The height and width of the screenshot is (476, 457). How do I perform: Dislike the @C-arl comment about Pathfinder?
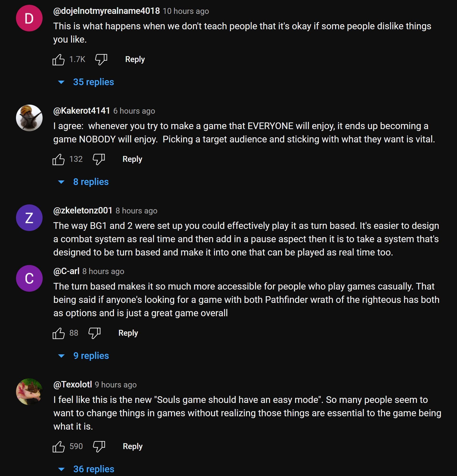point(94,333)
